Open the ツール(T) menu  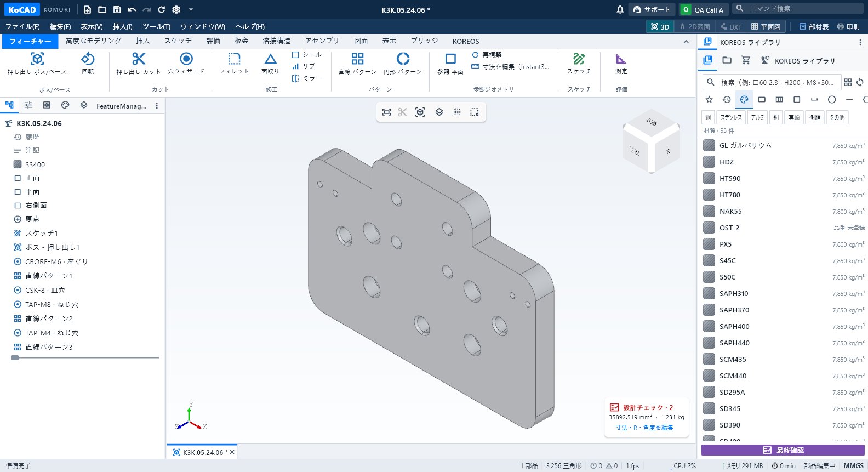coord(157,26)
